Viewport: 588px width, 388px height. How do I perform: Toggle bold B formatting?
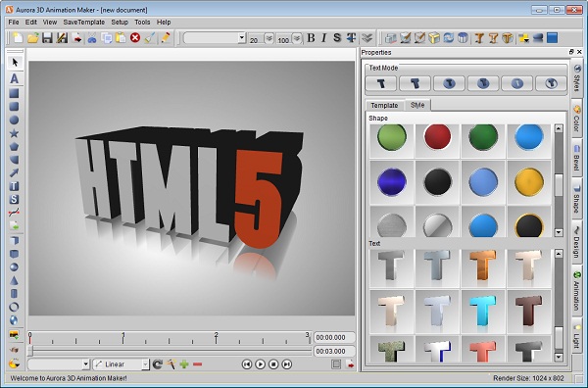pos(311,38)
